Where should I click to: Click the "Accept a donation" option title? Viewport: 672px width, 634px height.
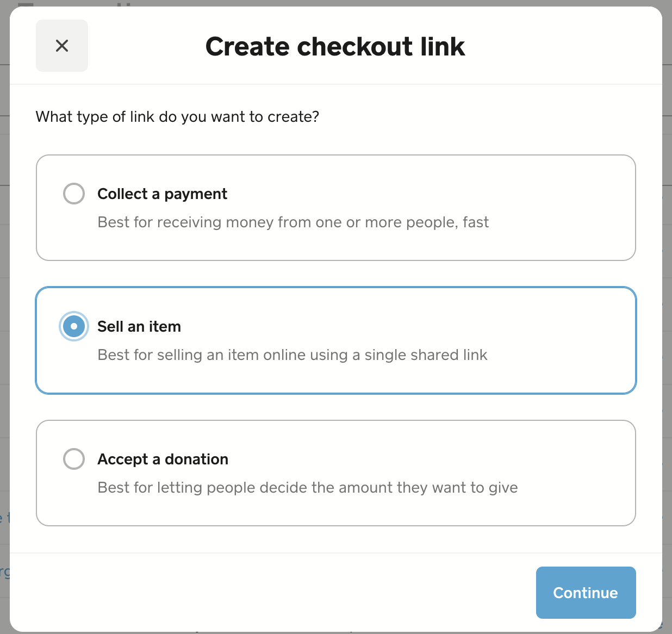163,459
